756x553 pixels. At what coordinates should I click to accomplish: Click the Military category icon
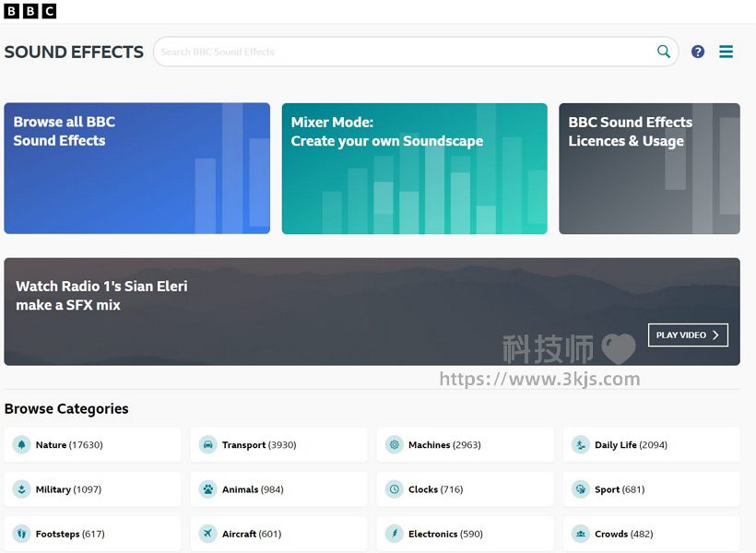coord(21,488)
